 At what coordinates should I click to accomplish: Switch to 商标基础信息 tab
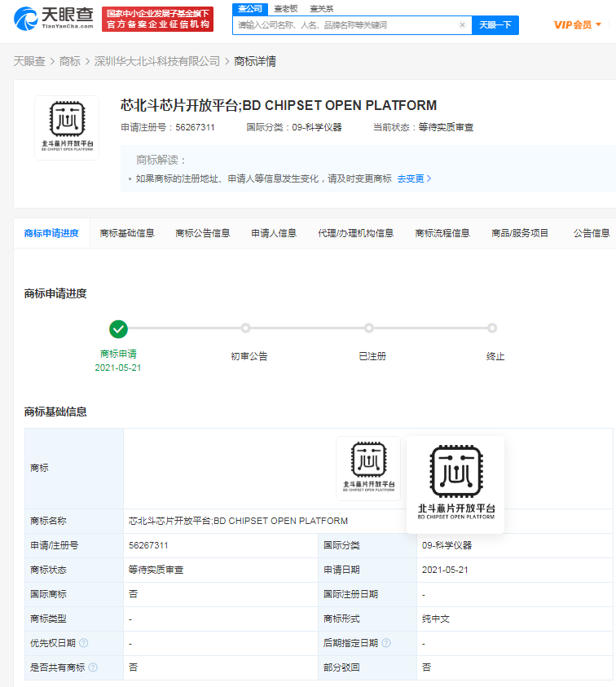[127, 233]
